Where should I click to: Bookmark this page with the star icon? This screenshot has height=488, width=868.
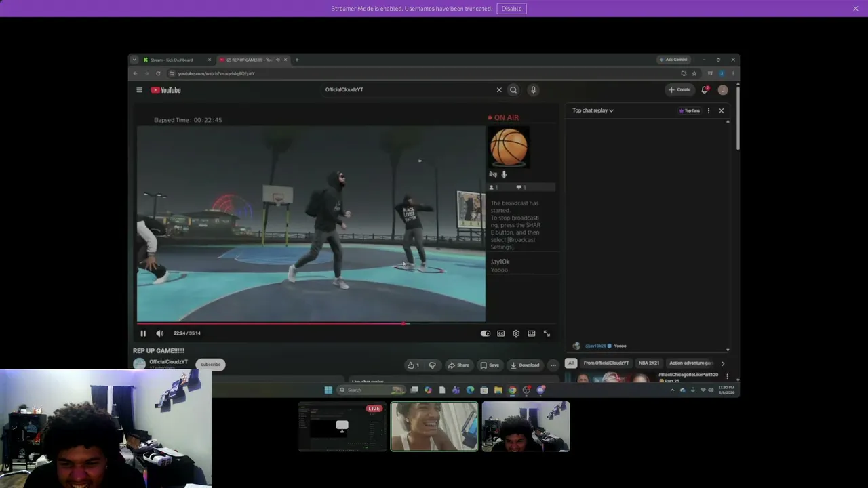[x=694, y=73]
